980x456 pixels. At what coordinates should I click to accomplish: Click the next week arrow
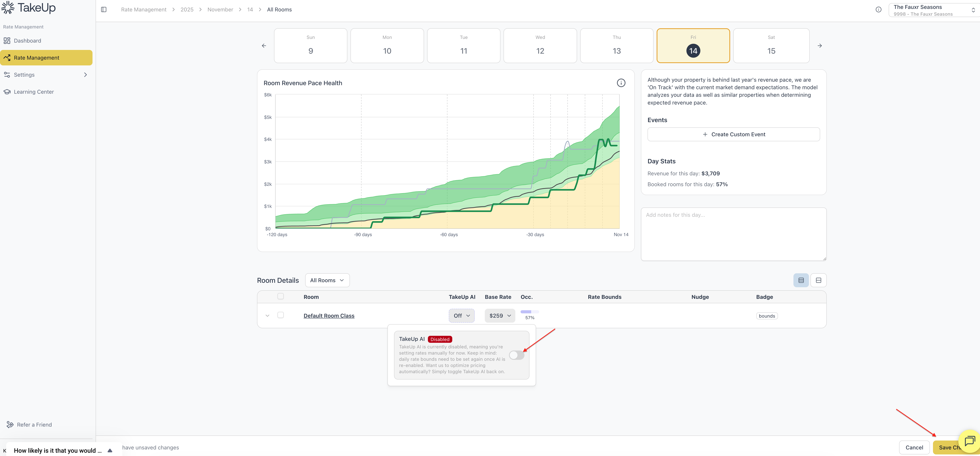point(819,46)
